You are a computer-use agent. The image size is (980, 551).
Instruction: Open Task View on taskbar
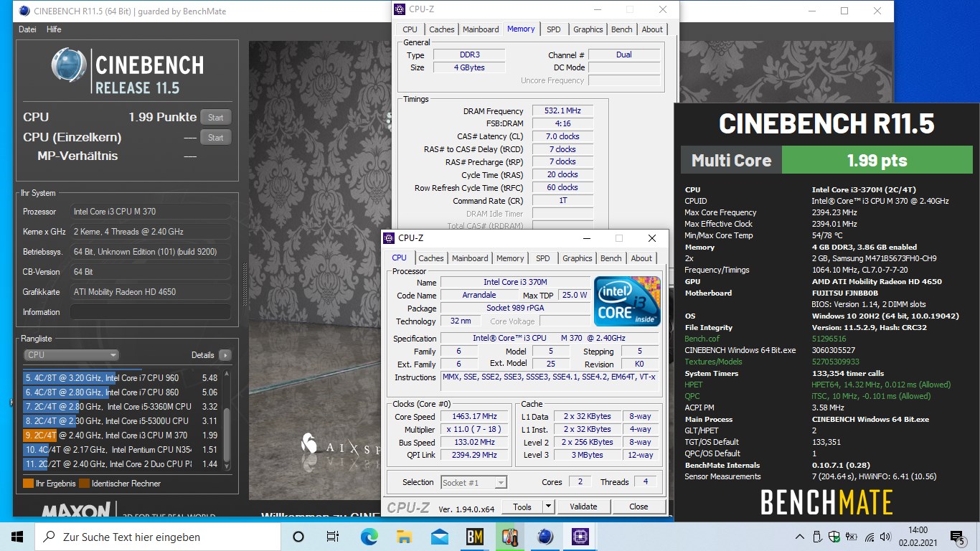point(333,537)
